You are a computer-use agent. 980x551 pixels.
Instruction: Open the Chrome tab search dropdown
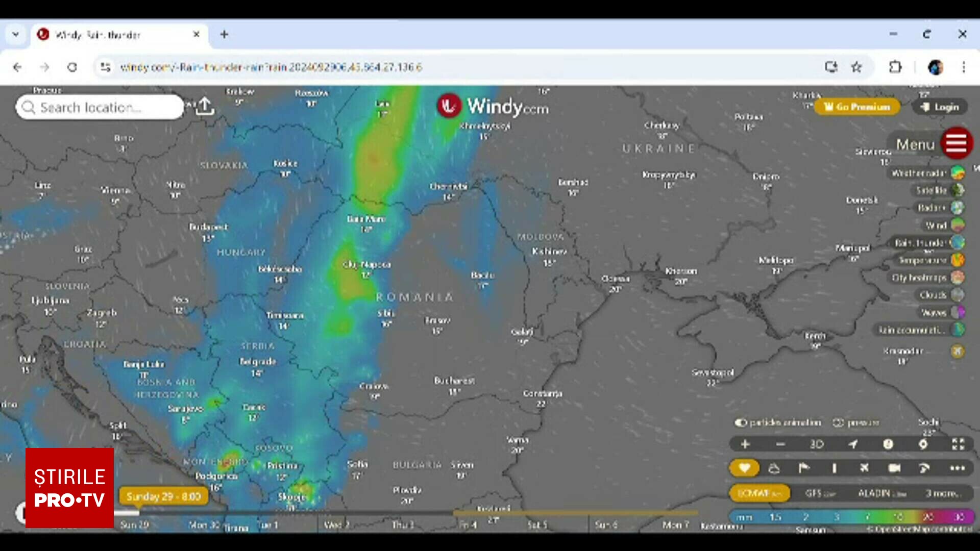coord(16,34)
